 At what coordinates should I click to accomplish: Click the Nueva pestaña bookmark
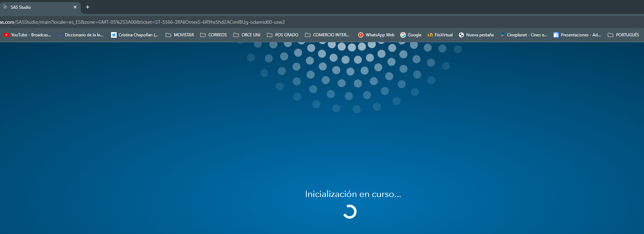(476, 35)
